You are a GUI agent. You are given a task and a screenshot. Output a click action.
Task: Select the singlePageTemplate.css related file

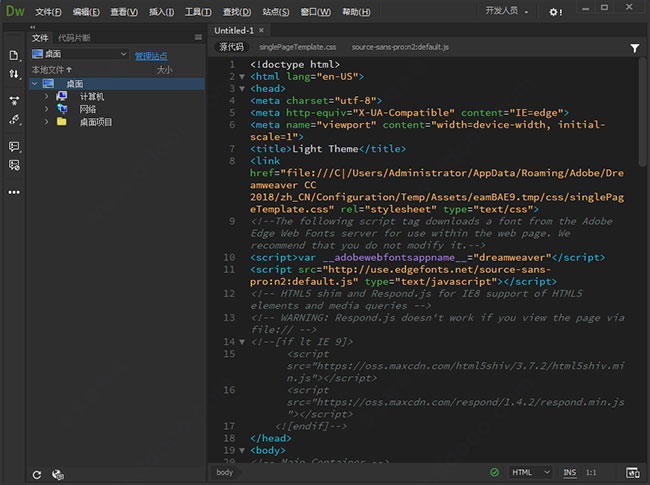299,47
